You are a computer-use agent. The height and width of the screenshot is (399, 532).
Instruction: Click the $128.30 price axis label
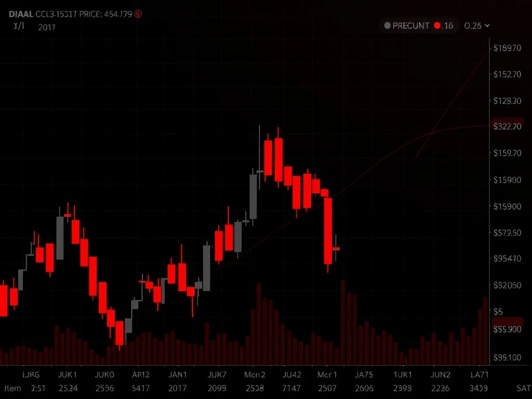point(507,101)
